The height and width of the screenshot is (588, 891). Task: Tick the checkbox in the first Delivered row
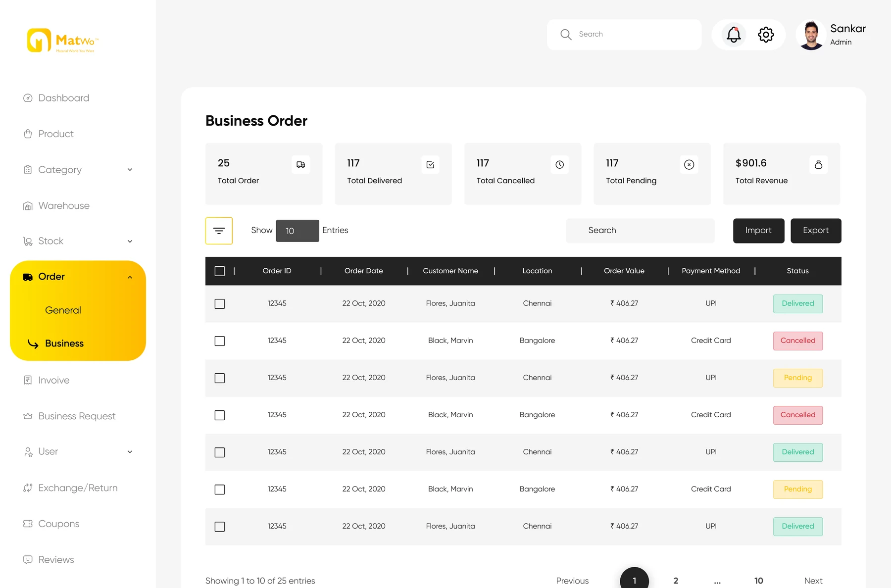(x=220, y=304)
